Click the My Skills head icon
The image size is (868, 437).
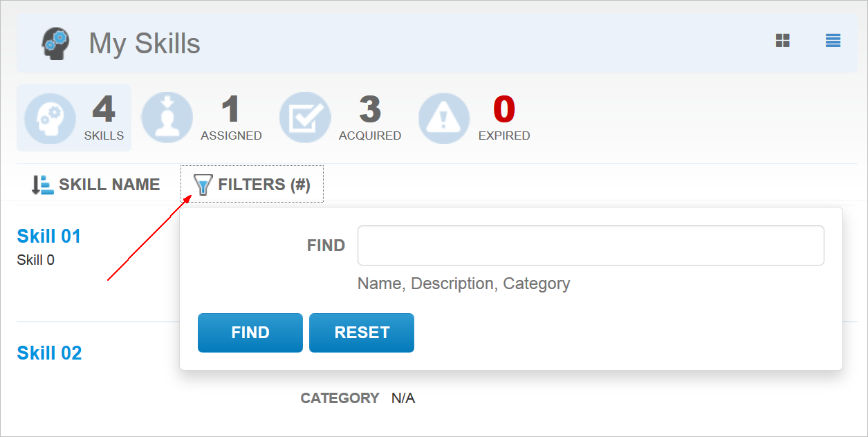(55, 43)
